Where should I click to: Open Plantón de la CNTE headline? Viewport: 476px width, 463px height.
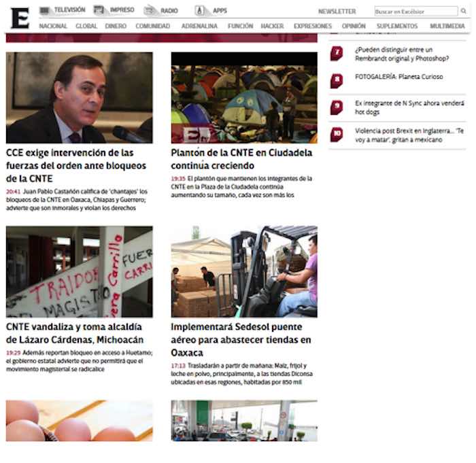click(x=241, y=159)
